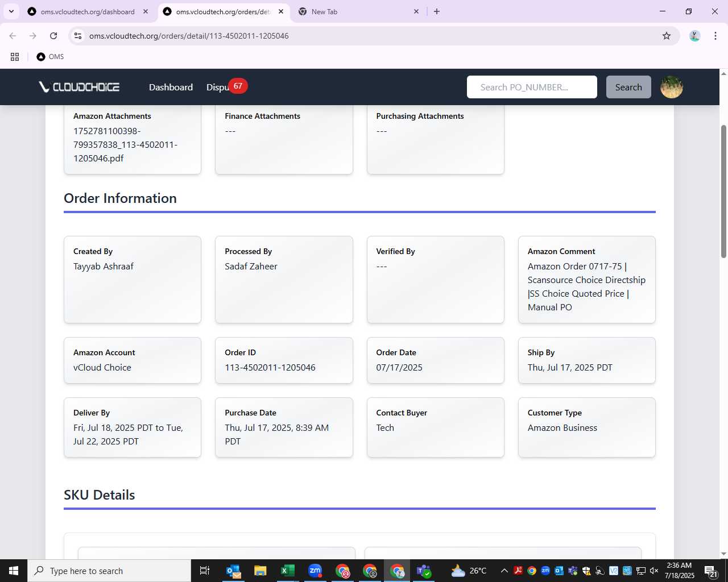Viewport: 728px width, 582px height.
Task: Select the Purchase Date value
Action: coord(276,434)
